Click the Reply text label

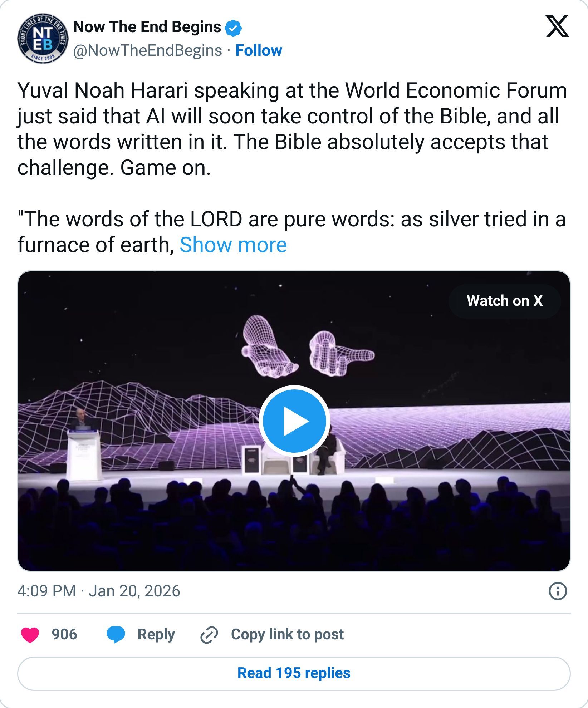pyautogui.click(x=156, y=634)
